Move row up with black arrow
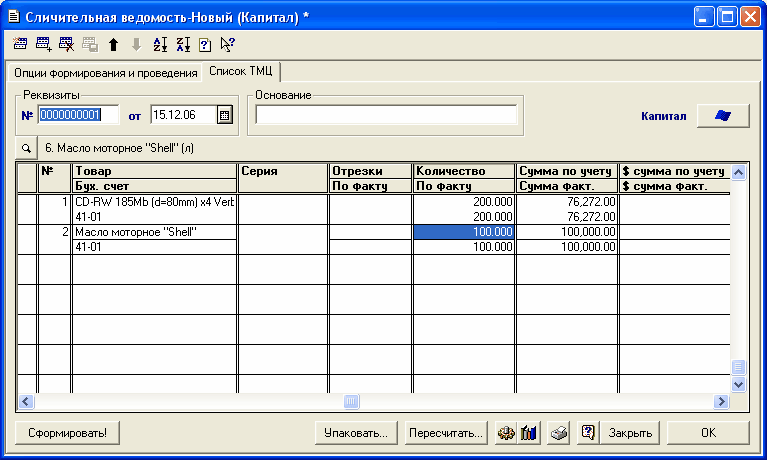Viewport: 767px width, 460px height. [113, 44]
